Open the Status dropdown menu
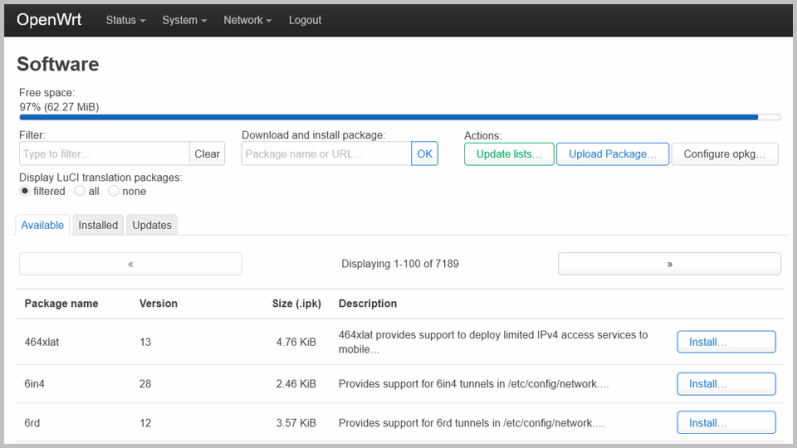 pyautogui.click(x=126, y=20)
